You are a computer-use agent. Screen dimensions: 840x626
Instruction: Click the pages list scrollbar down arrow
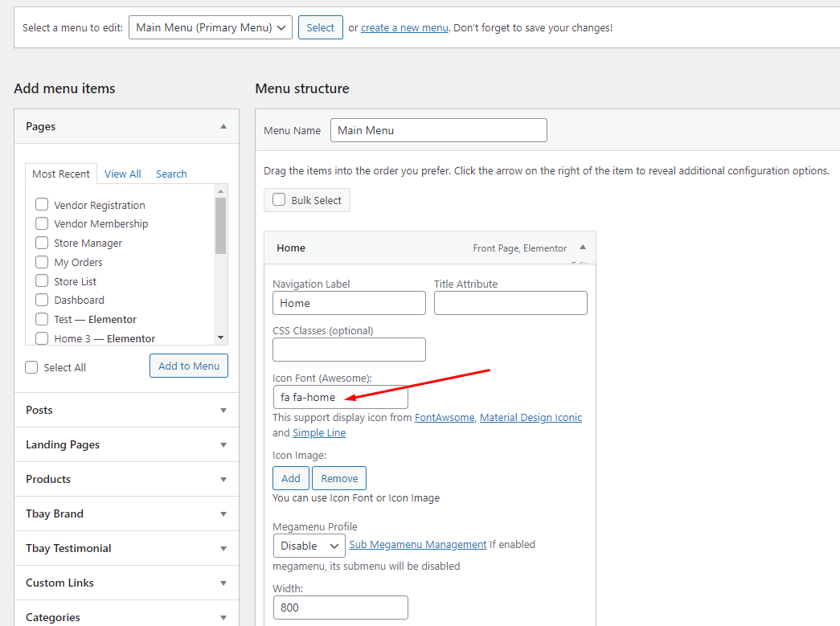click(221, 338)
